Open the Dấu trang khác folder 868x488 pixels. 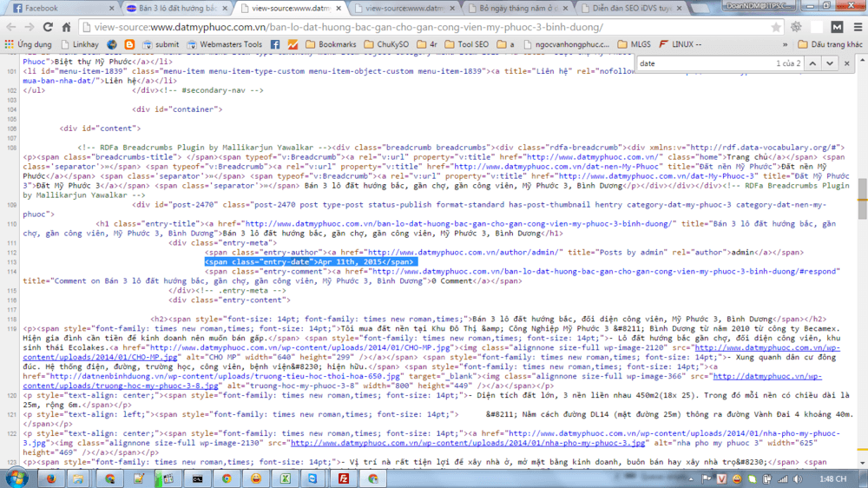coord(830,44)
